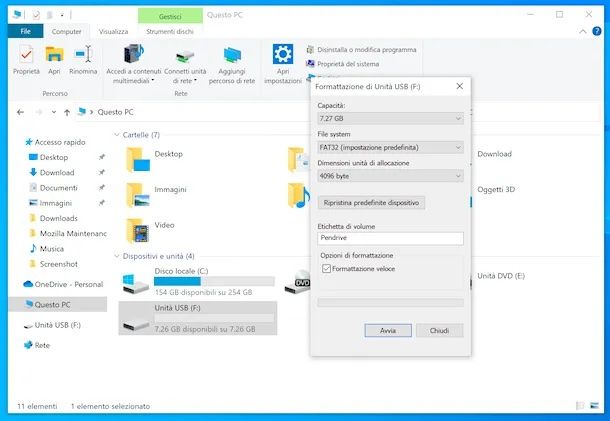Switch to the large icons view in the status bar

pyautogui.click(x=594, y=406)
